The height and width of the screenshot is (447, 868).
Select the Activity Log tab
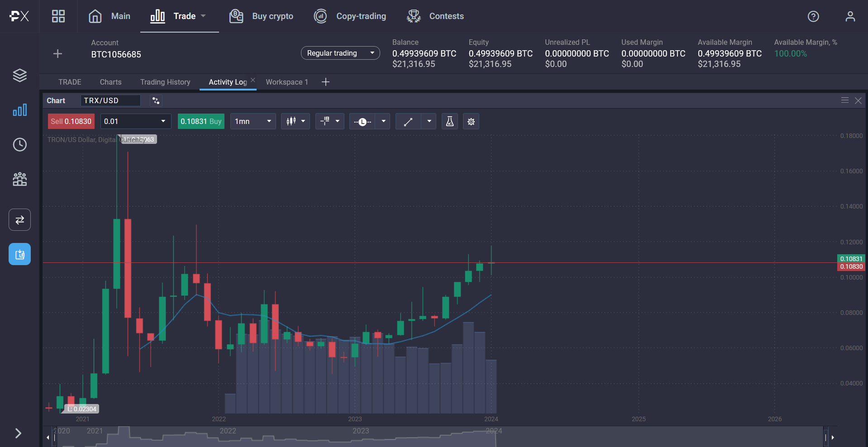pyautogui.click(x=228, y=82)
